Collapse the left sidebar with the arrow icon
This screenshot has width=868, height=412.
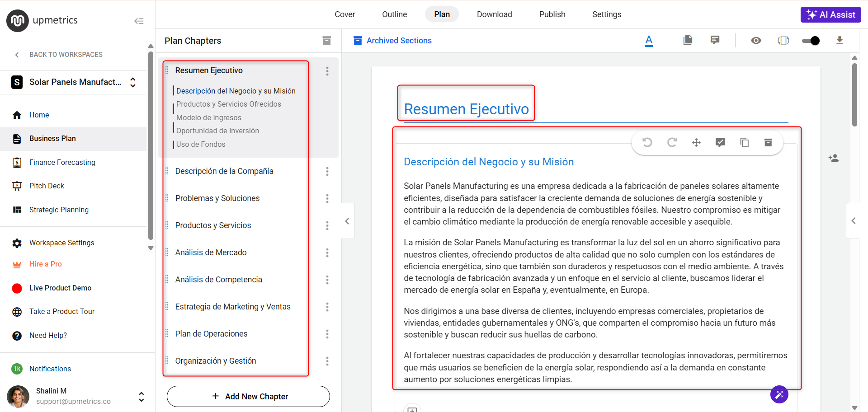[139, 21]
